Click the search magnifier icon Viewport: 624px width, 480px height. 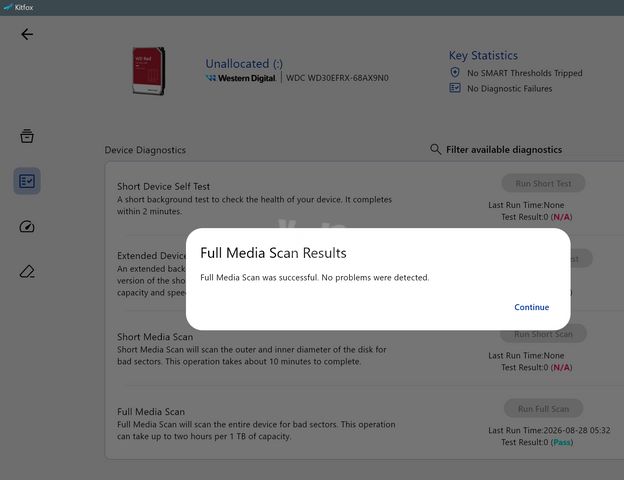[x=435, y=150]
